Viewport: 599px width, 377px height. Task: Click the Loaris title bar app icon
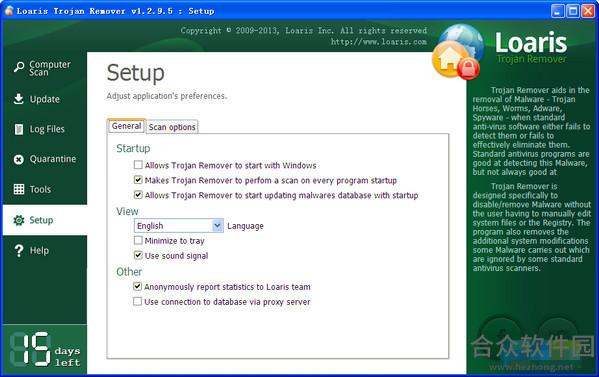click(9, 11)
